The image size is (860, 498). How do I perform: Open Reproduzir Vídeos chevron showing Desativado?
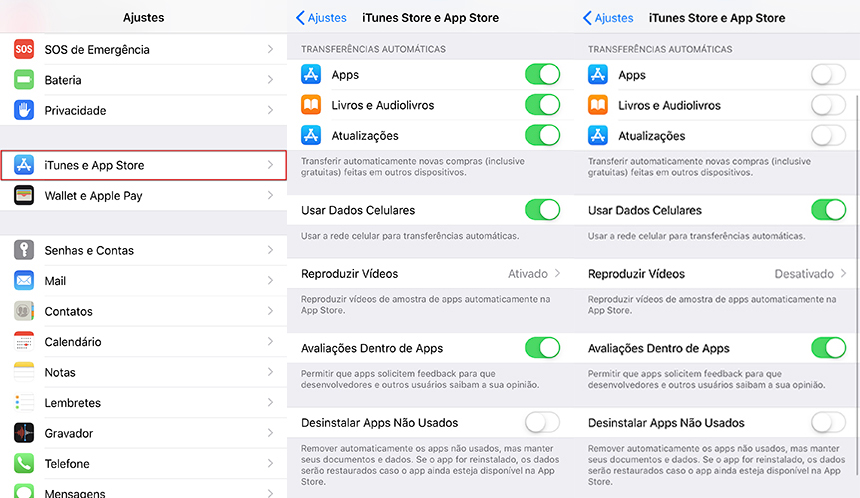click(844, 273)
